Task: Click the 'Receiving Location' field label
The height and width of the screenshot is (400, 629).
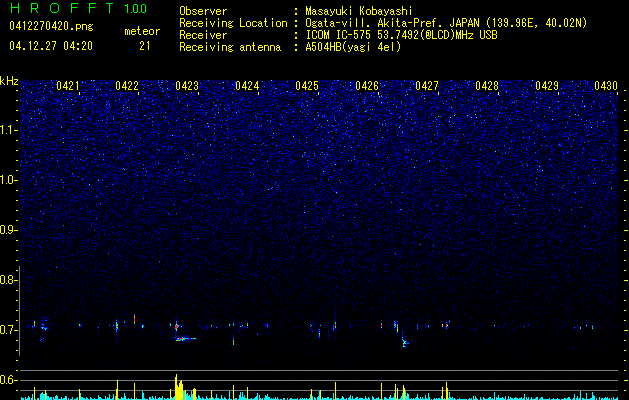Action: (233, 23)
